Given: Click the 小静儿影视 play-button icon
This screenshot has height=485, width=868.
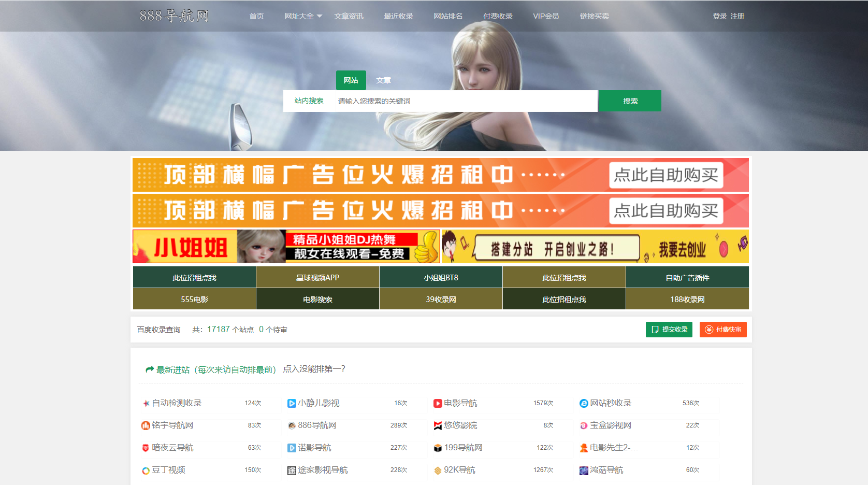Looking at the screenshot, I should 291,403.
